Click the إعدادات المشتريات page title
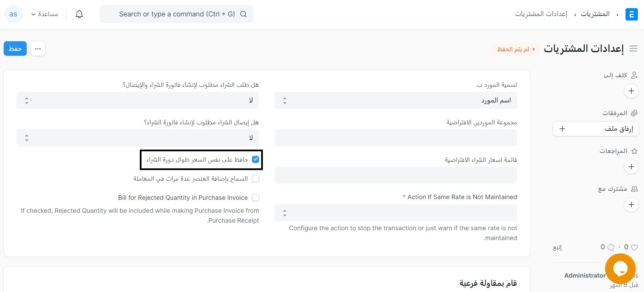This screenshot has width=644, height=292. tap(584, 49)
